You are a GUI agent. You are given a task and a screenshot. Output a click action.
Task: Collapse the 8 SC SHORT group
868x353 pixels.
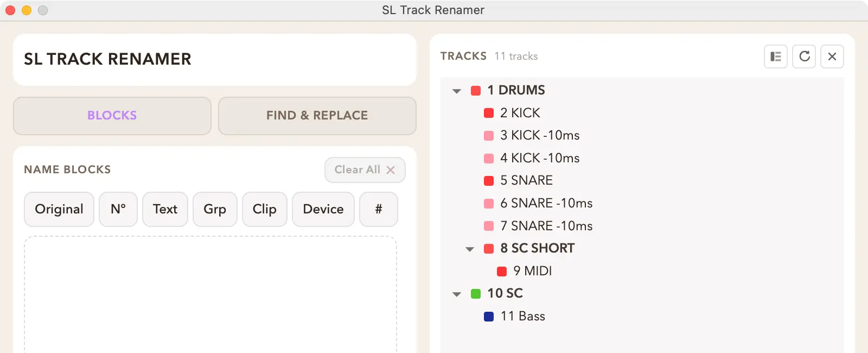point(470,249)
